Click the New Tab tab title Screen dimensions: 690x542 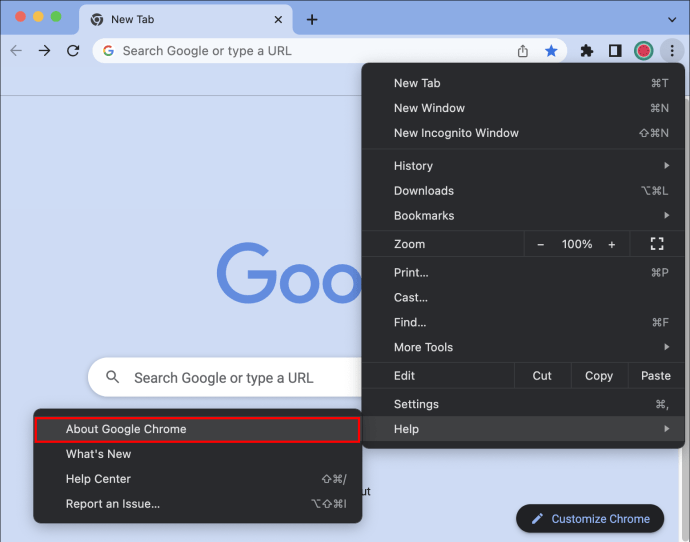click(x=132, y=19)
